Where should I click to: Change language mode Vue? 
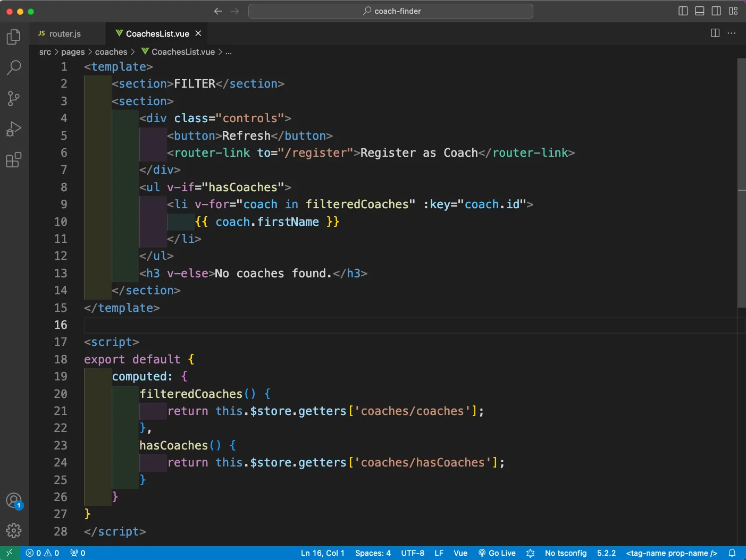pos(460,553)
